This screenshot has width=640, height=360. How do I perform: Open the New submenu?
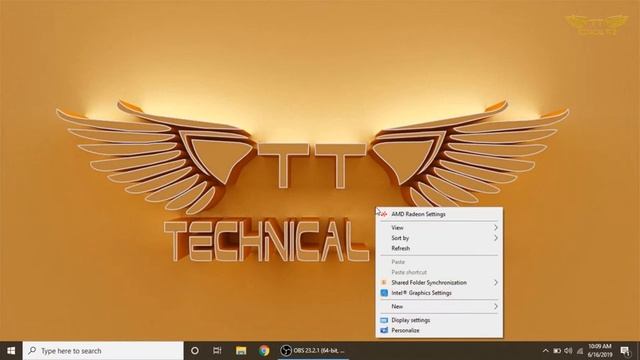coord(439,307)
